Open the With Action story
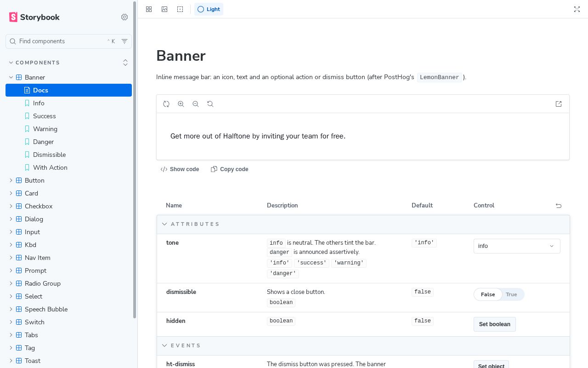Screen dimensions: 588x368 point(68,167)
